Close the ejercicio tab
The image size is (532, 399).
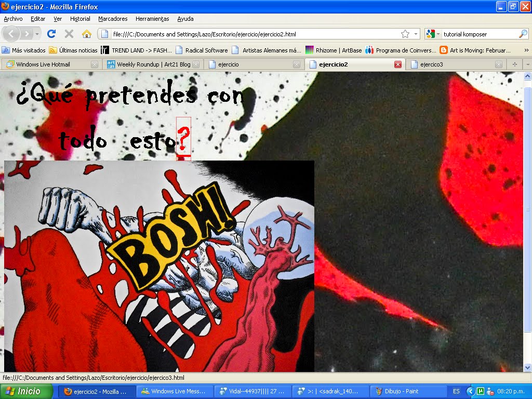297,64
